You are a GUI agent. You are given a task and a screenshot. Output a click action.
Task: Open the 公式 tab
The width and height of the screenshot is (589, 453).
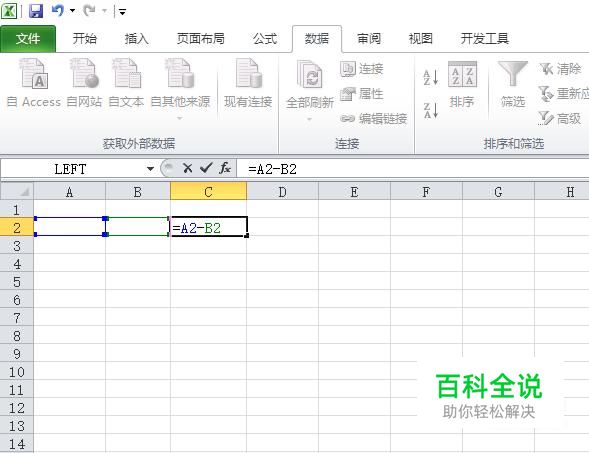265,39
